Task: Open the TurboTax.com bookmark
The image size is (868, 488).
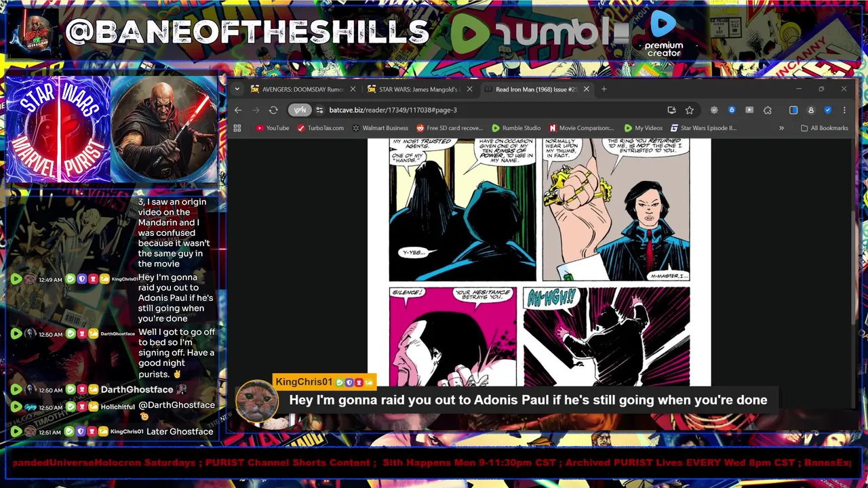Action: coord(321,128)
